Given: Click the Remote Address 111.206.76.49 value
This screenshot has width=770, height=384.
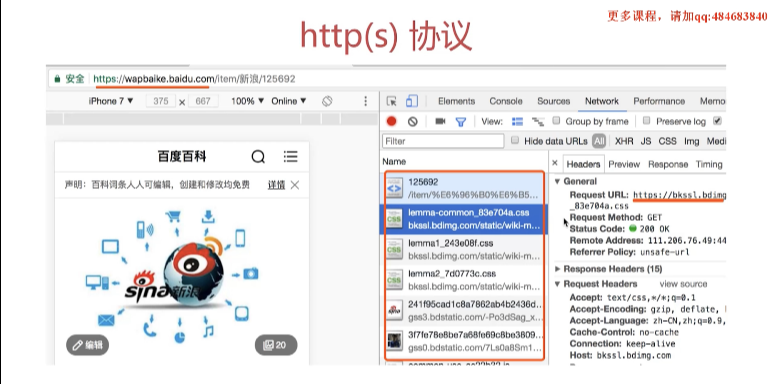Looking at the screenshot, I should coord(686,241).
